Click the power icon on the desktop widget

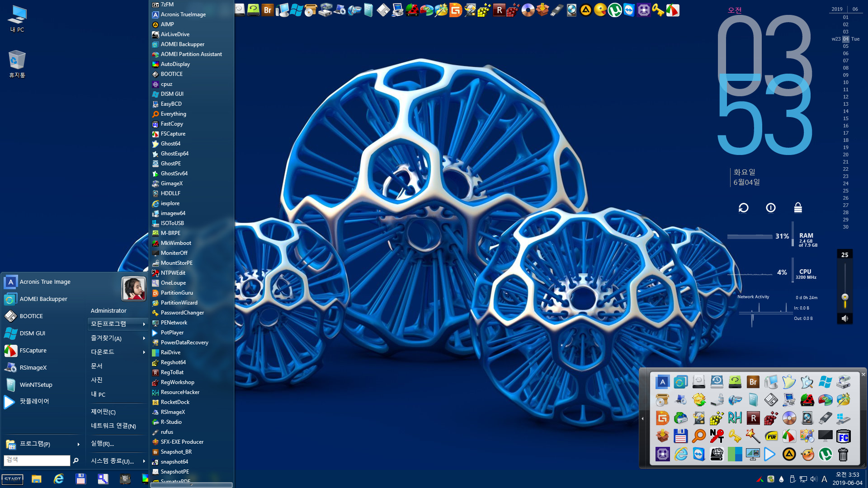click(x=771, y=208)
